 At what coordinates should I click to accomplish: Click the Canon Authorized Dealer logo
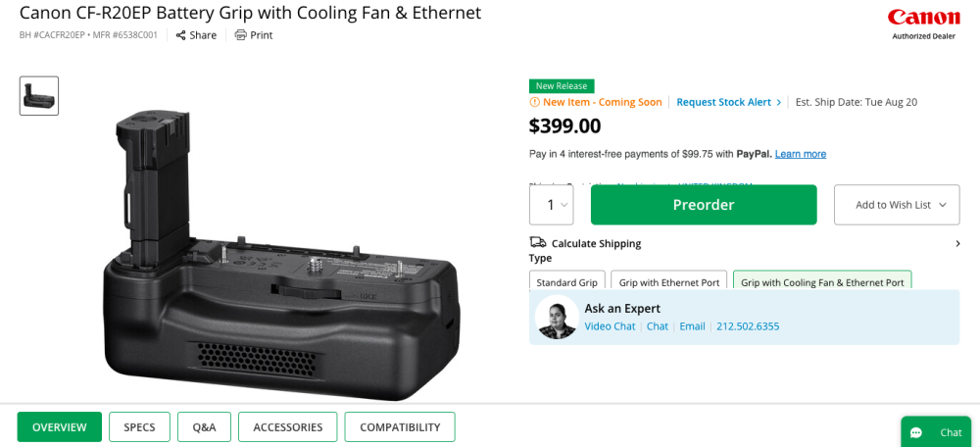coord(923,24)
